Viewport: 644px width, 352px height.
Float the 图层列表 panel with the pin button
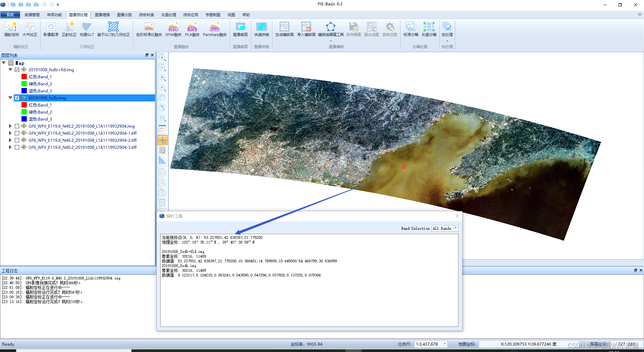(x=147, y=55)
